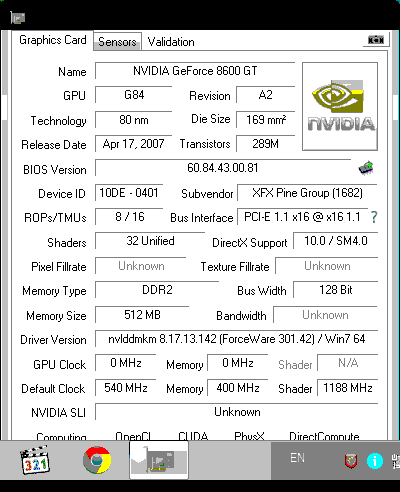Click the EN language indicator
The image size is (400, 492).
[297, 458]
